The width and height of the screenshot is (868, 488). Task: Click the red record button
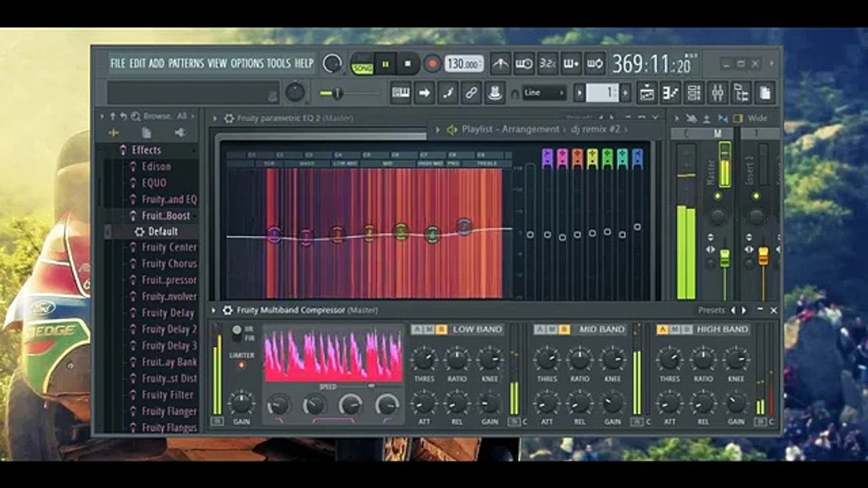tap(432, 64)
